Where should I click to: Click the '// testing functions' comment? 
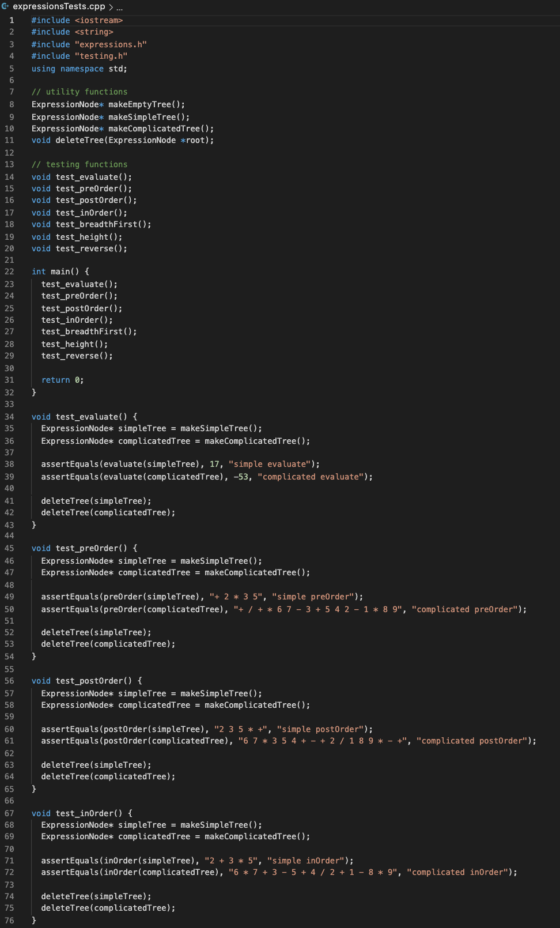(x=80, y=164)
